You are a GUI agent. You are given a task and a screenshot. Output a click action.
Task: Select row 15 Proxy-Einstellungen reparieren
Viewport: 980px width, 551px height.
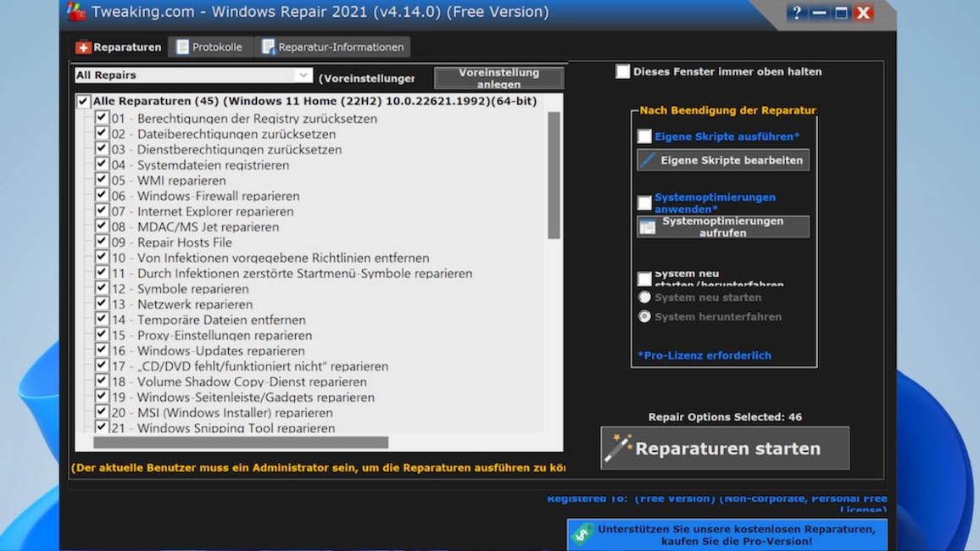(212, 336)
